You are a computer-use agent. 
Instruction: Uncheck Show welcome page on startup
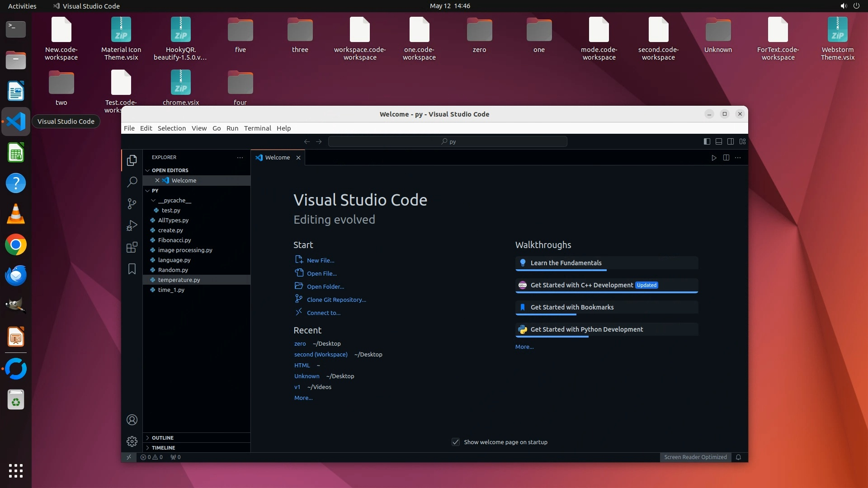coord(456,442)
